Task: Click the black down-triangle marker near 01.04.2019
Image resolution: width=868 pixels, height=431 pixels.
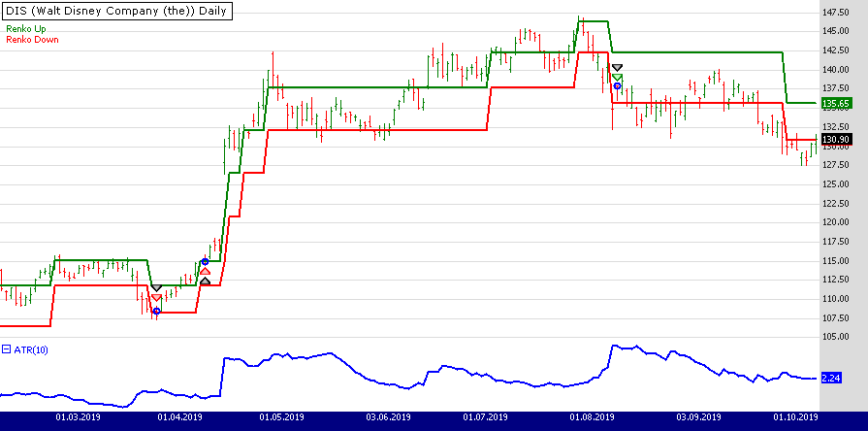Action: coord(156,288)
